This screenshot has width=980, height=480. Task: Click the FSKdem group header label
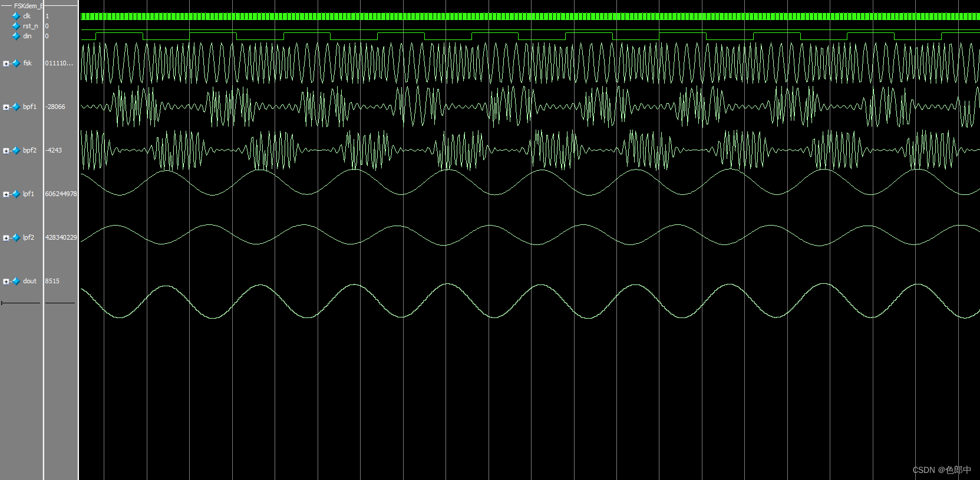click(x=28, y=6)
